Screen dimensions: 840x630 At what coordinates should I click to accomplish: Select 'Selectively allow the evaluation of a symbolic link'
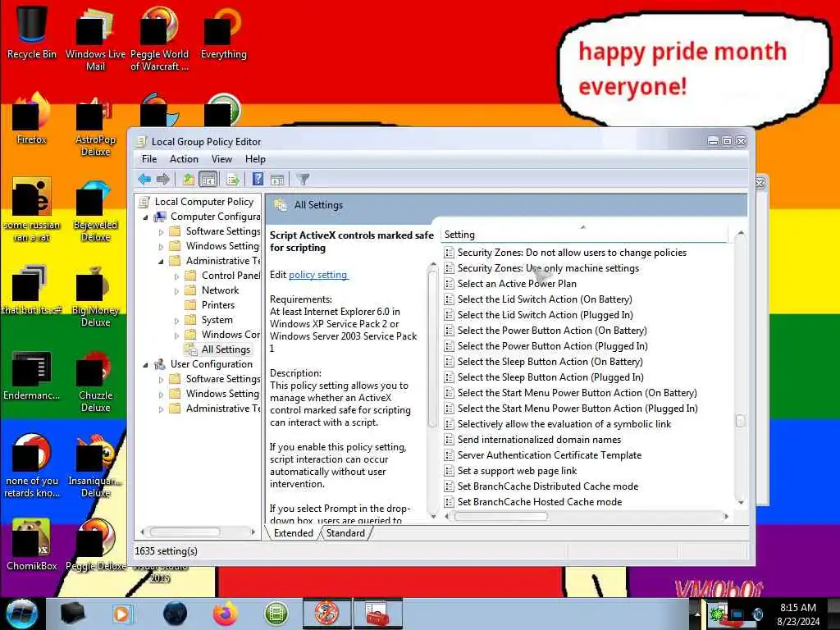tap(564, 424)
